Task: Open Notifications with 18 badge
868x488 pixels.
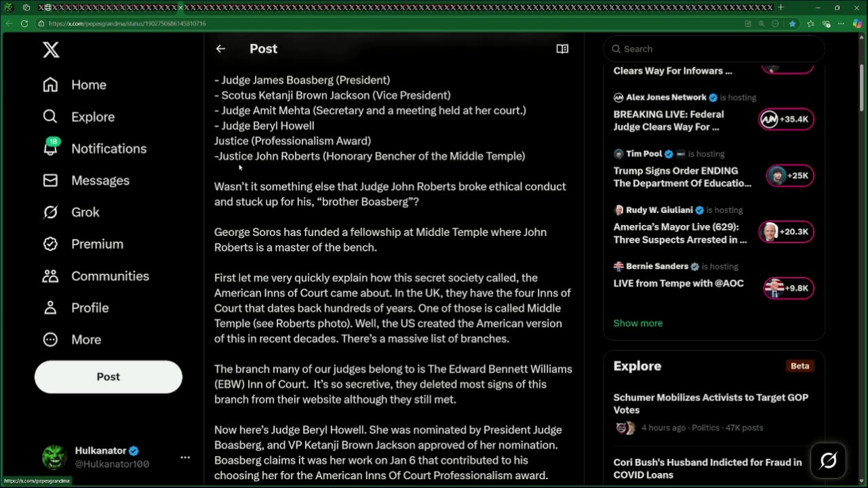Action: click(x=94, y=148)
